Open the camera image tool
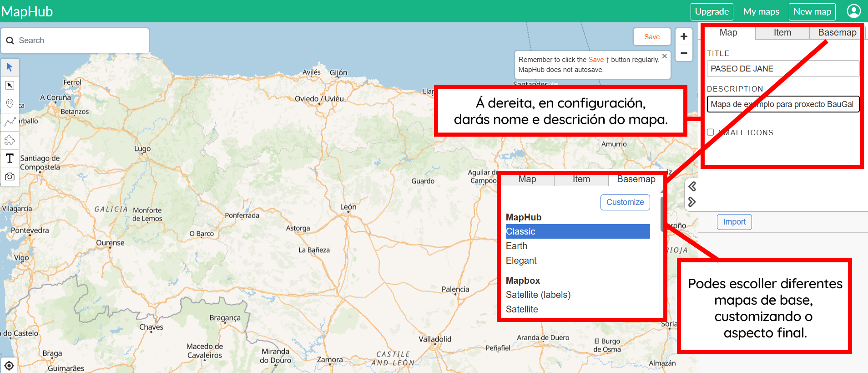 coord(10,177)
